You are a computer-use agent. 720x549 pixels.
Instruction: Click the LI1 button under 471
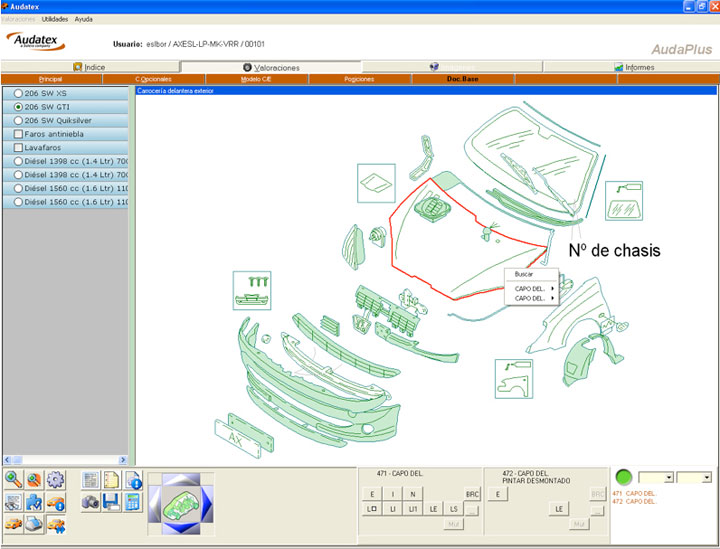[x=413, y=509]
